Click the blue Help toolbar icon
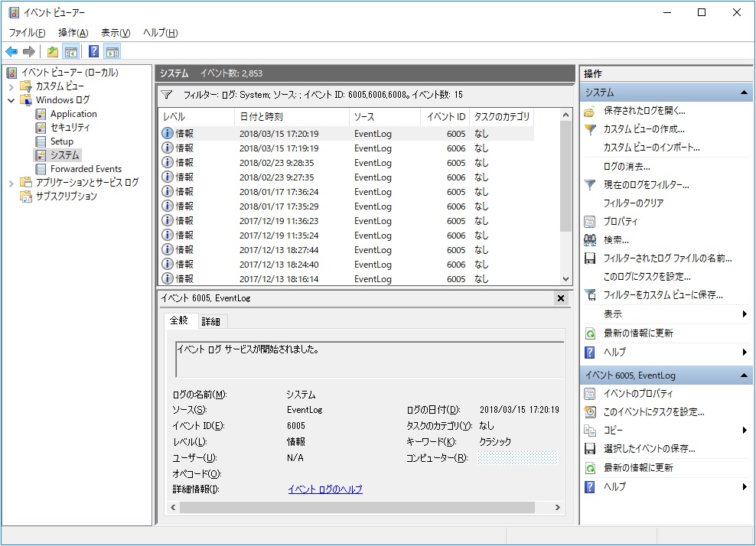Viewport: 756px width, 546px height. [94, 51]
